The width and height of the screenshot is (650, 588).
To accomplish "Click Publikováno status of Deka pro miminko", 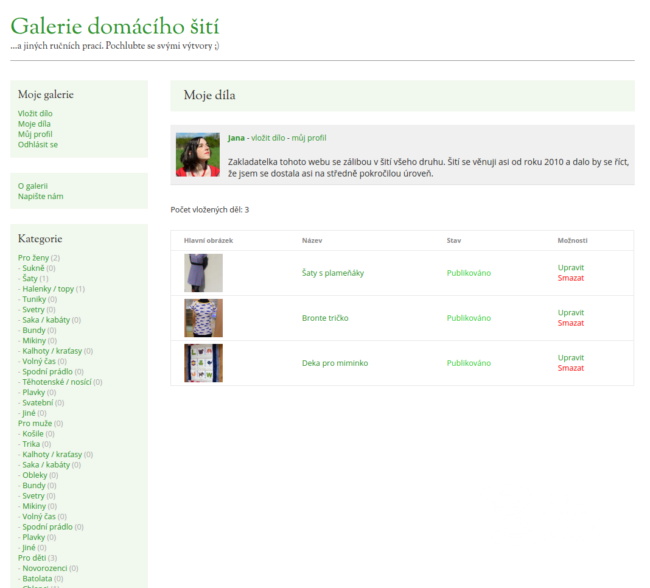I will pyautogui.click(x=469, y=363).
